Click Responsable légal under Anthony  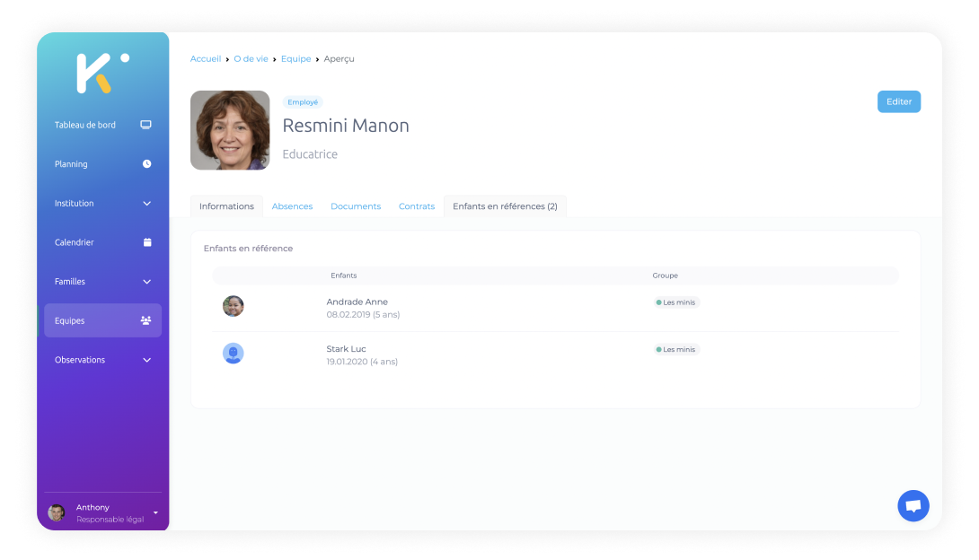coord(110,520)
